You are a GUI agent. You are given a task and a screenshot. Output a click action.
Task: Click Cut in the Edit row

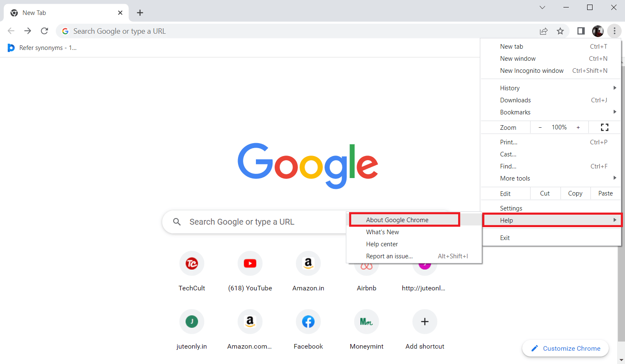[x=545, y=193]
